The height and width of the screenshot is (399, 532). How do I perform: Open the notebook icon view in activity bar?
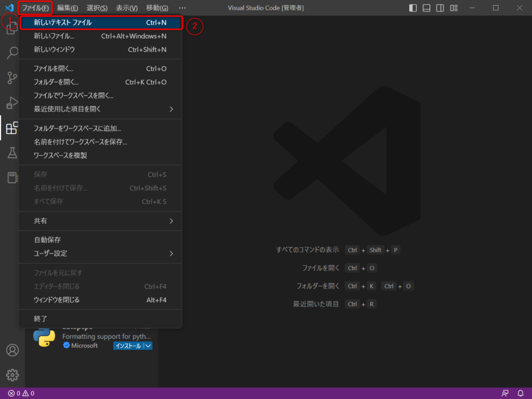click(12, 178)
